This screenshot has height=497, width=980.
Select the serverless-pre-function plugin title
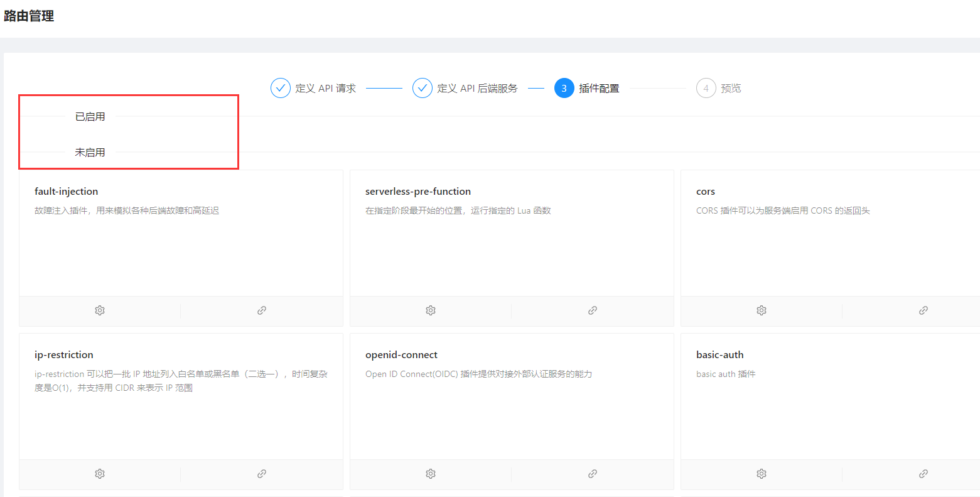(418, 192)
